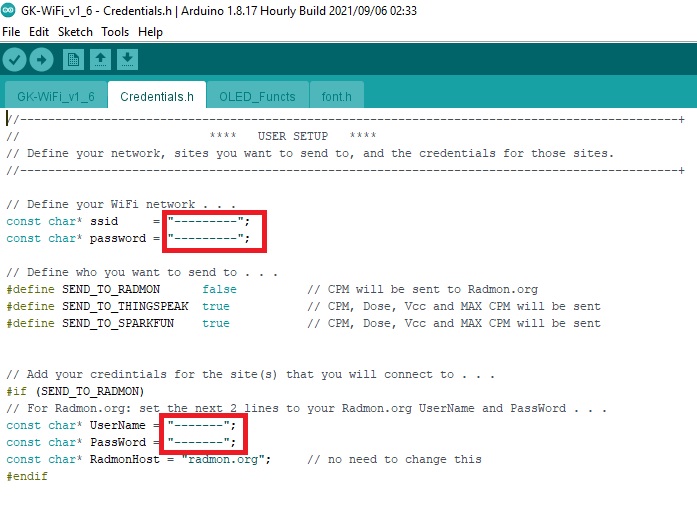Switch to the OLED_Functs tab
The width and height of the screenshot is (697, 521).
point(257,96)
